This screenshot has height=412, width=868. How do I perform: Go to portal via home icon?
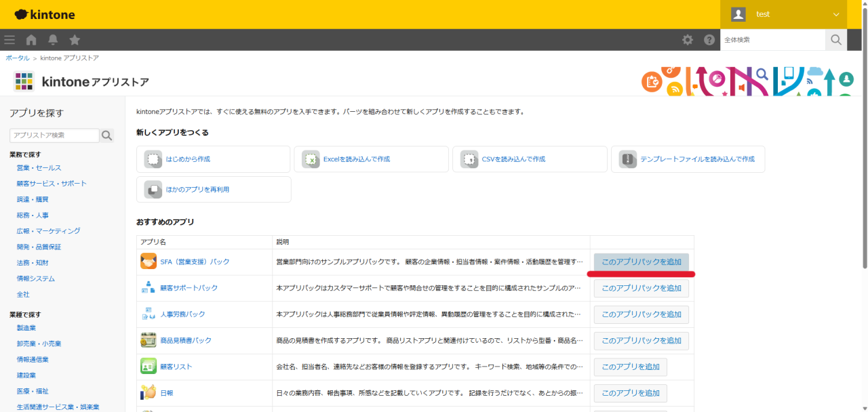(x=31, y=40)
